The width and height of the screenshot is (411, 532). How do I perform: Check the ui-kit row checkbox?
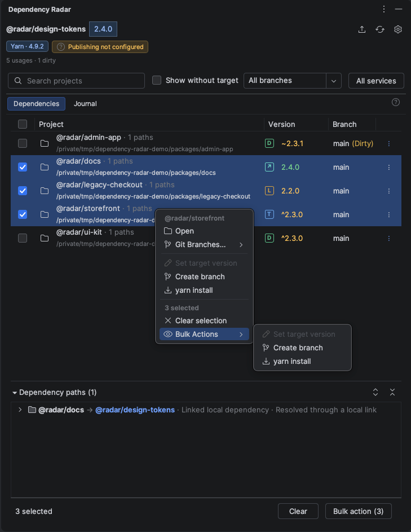[23, 238]
